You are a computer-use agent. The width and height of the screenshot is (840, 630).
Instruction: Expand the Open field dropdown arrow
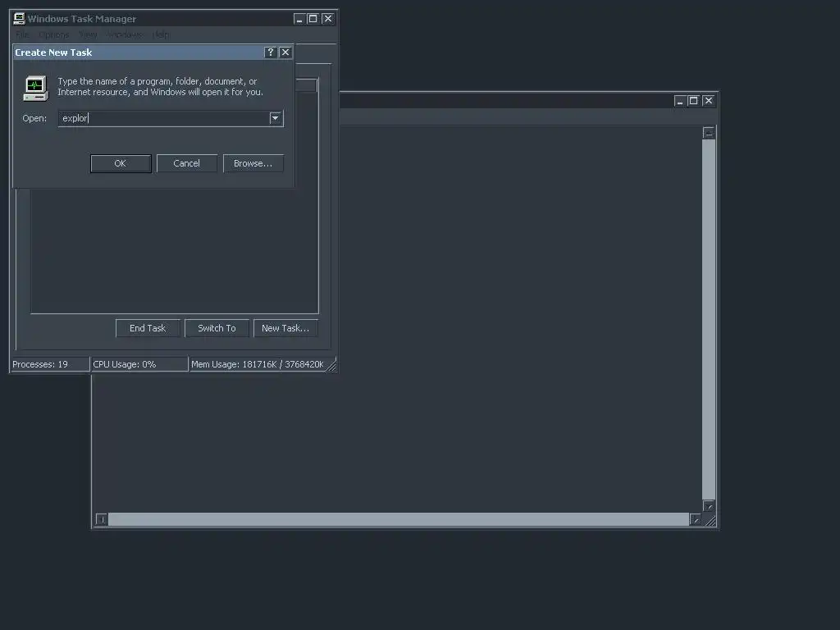tap(276, 118)
